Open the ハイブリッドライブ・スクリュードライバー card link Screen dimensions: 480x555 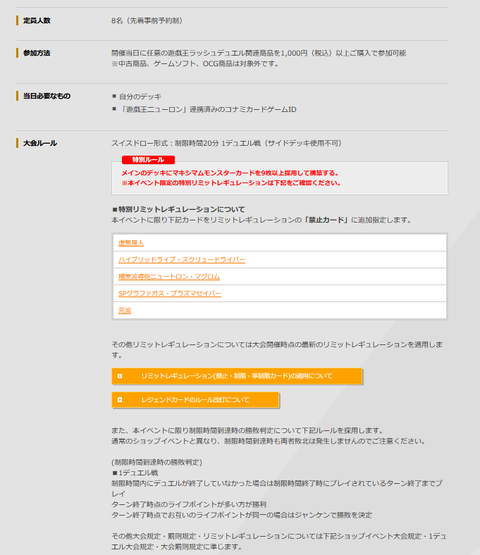pos(182,260)
